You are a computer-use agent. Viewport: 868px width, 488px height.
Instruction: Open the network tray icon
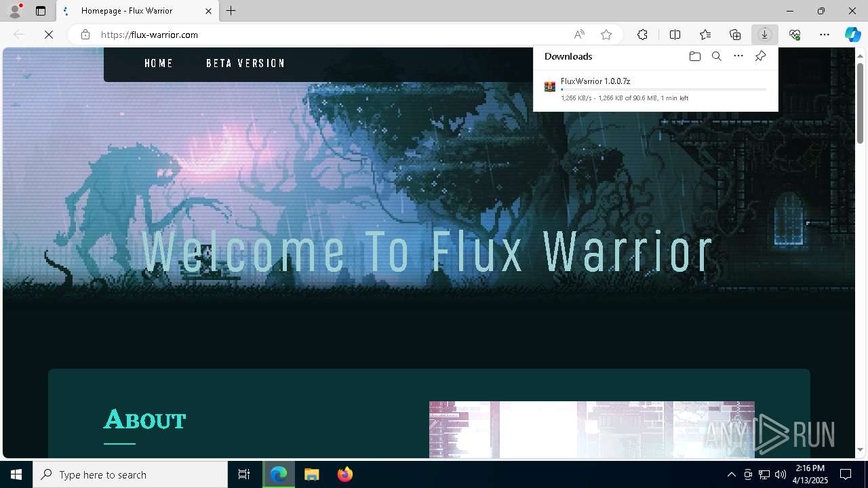coord(764,474)
